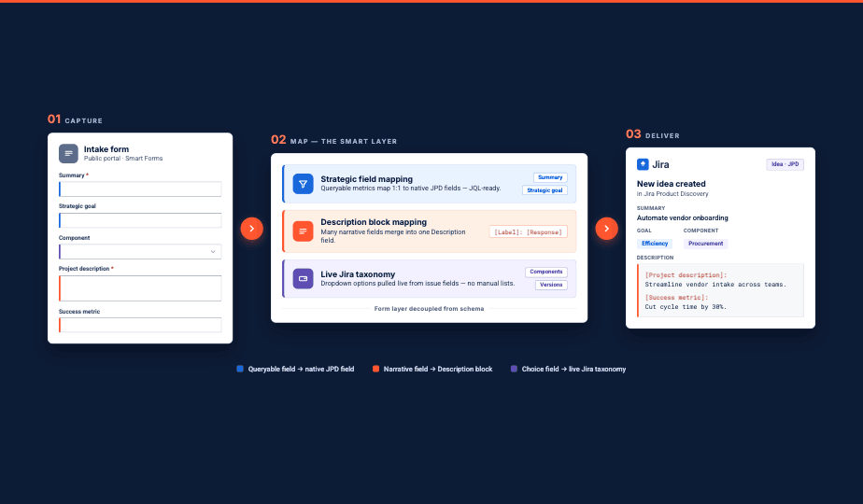Click the Components tag

pyautogui.click(x=546, y=272)
